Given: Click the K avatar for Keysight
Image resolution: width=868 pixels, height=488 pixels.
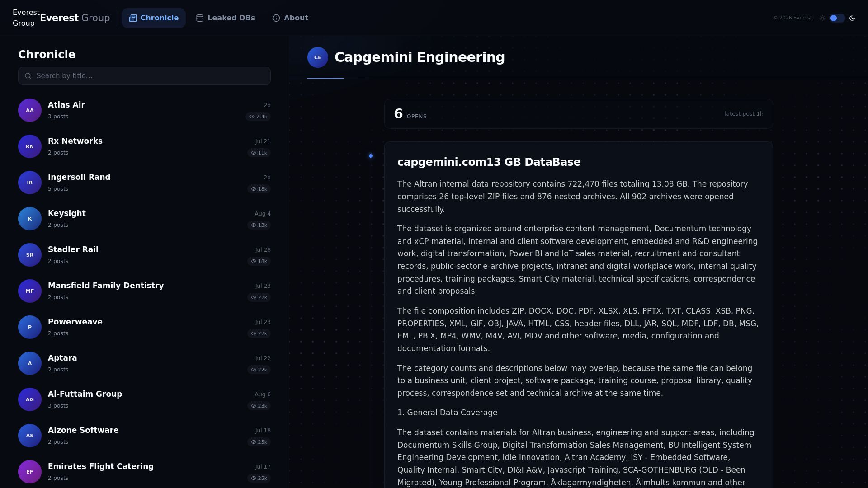Looking at the screenshot, I should pos(30,219).
